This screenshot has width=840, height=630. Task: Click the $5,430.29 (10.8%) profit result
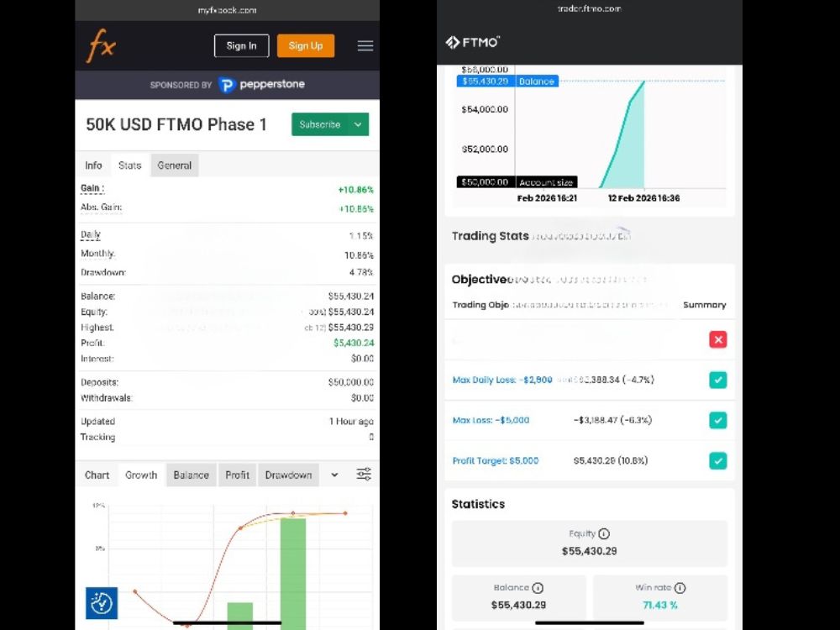coord(610,460)
